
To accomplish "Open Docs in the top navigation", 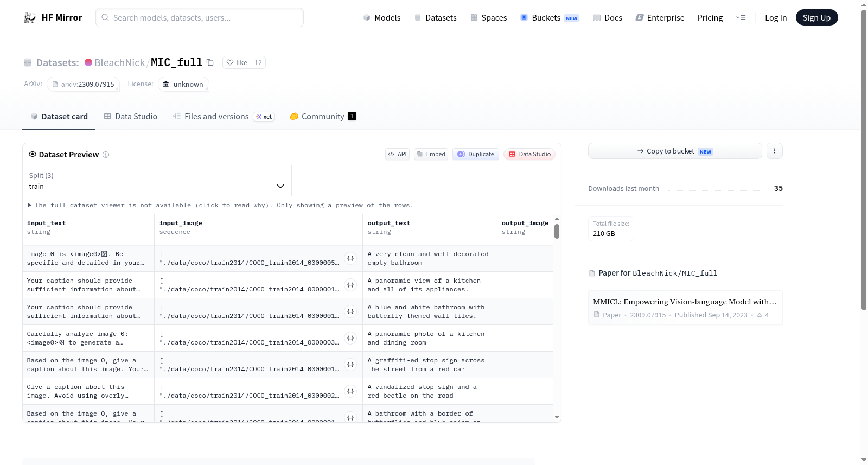I will click(608, 18).
